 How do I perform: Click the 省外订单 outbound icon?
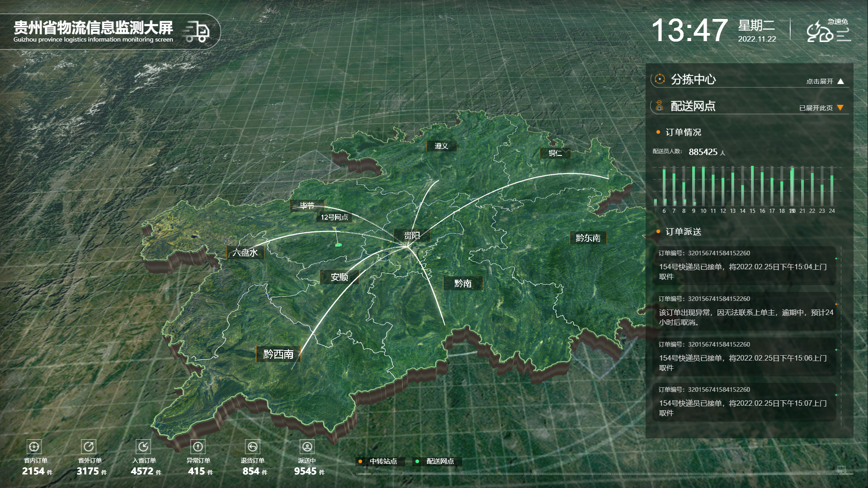(89, 447)
